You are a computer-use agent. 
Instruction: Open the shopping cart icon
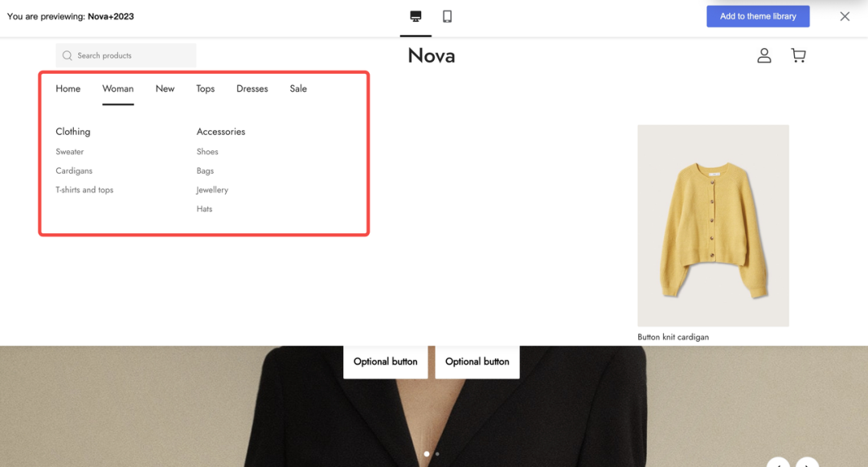pyautogui.click(x=798, y=55)
